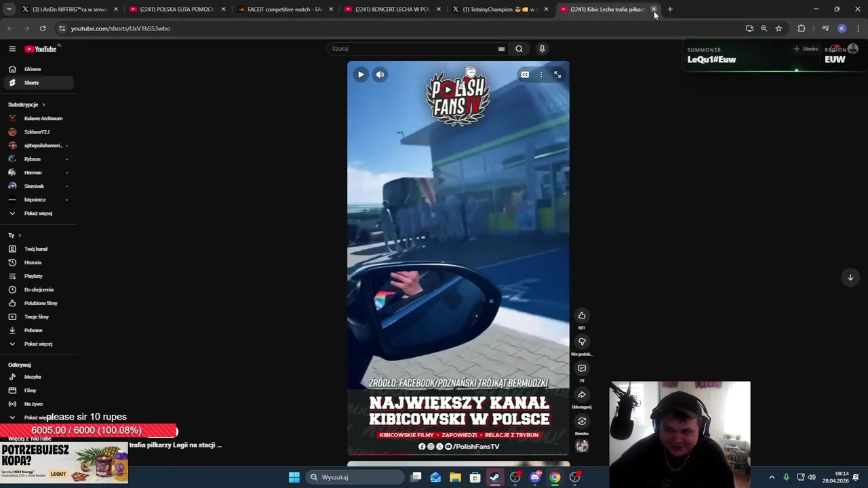The width and height of the screenshot is (868, 488).
Task: Remix this Short
Action: tap(582, 421)
